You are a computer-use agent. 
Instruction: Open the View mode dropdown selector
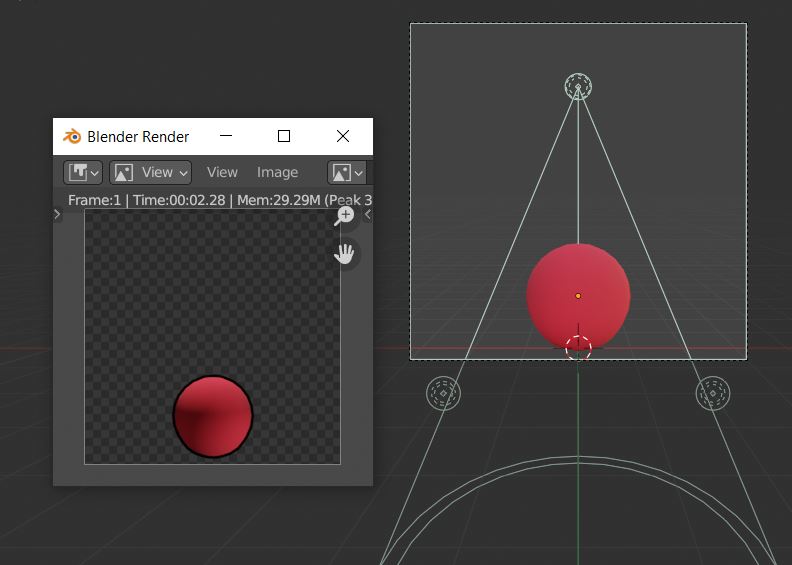(x=150, y=172)
